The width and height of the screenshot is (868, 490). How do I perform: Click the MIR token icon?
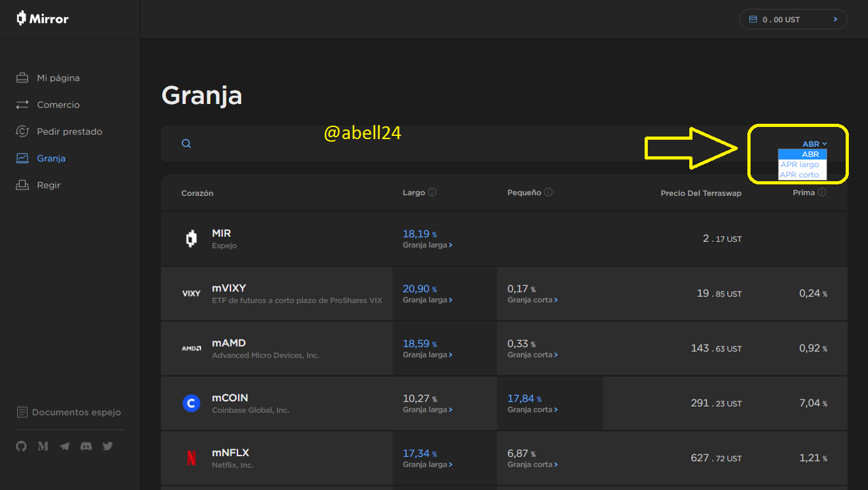pyautogui.click(x=191, y=239)
